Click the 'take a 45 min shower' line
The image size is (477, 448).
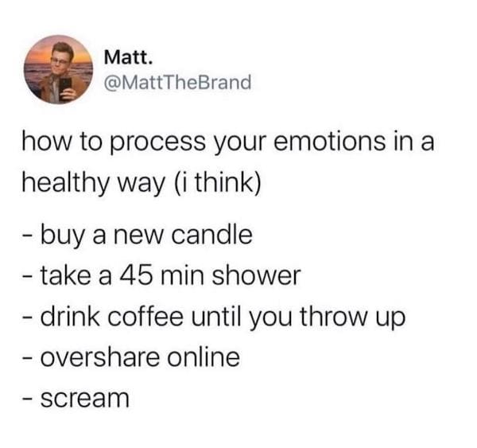[x=161, y=276]
